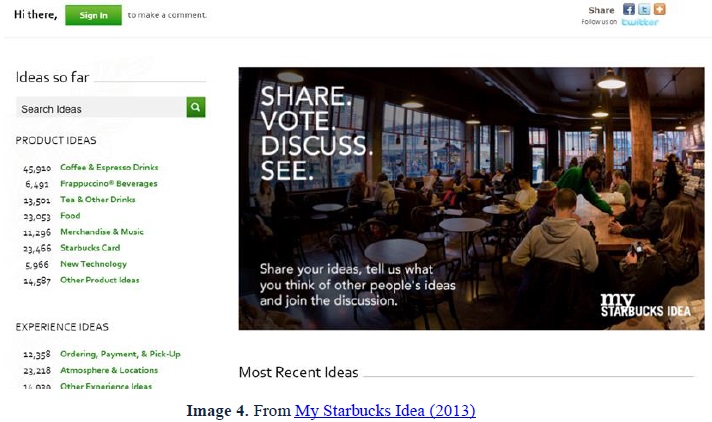Share via the Twitter square icon

click(644, 10)
